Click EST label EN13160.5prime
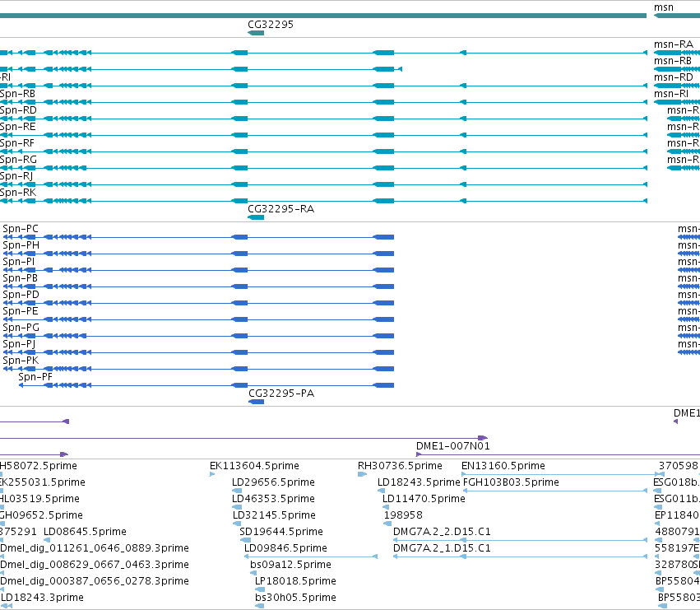 [503, 466]
